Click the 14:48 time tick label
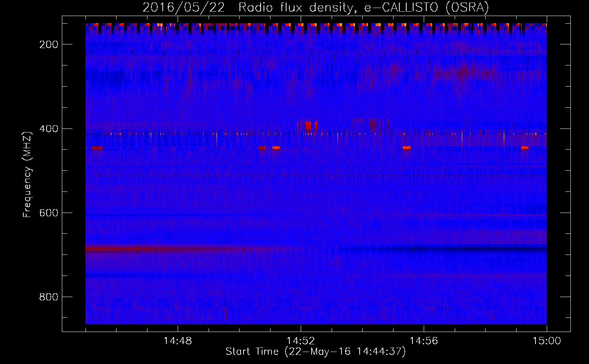Viewport: 589px width, 364px height. pyautogui.click(x=178, y=341)
